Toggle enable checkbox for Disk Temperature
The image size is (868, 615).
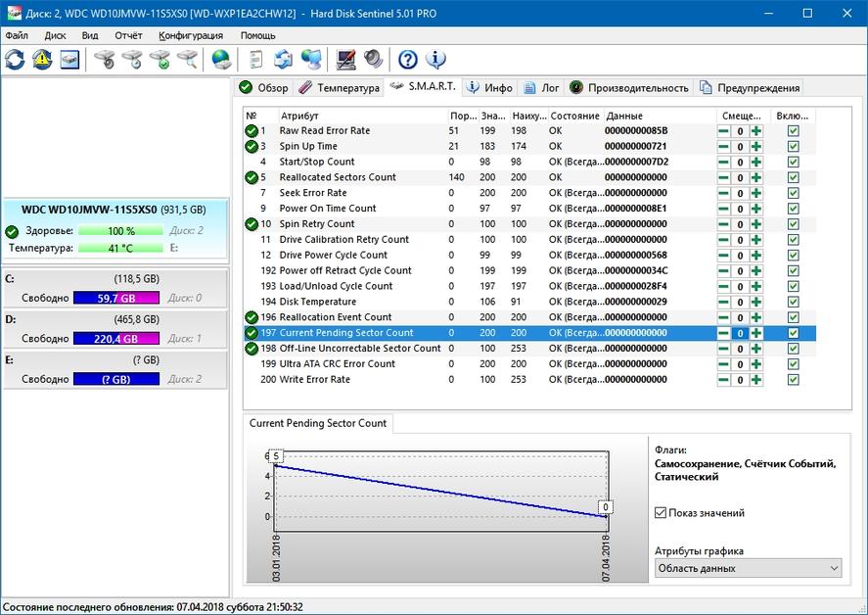pos(794,302)
